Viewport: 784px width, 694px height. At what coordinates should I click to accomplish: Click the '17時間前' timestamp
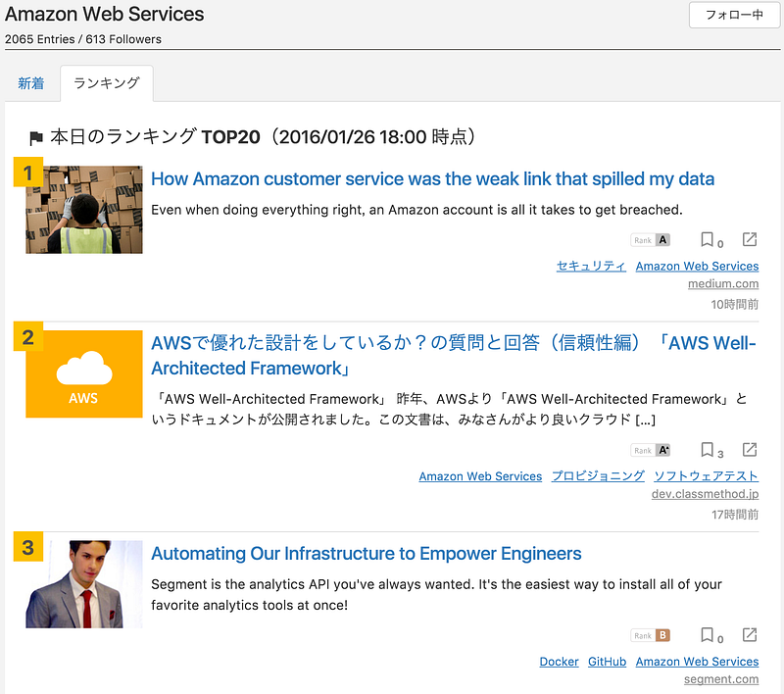click(734, 515)
